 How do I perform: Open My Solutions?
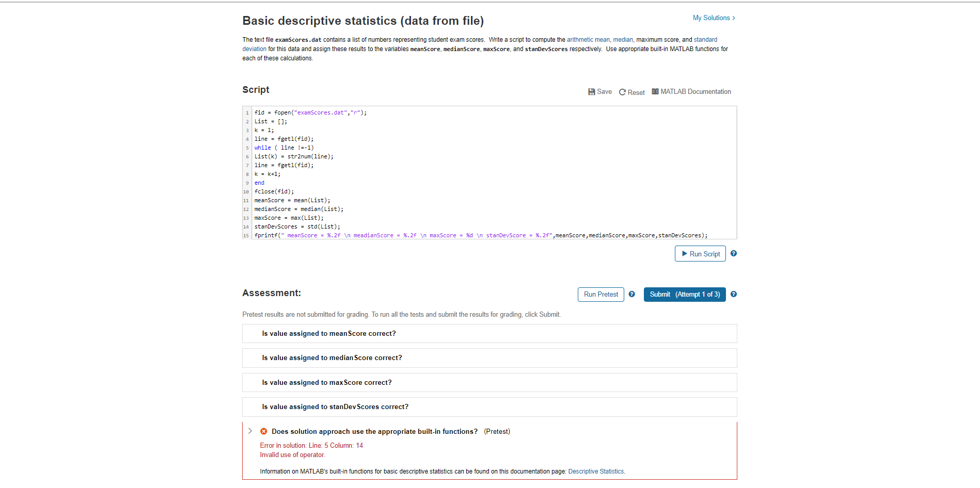(712, 18)
